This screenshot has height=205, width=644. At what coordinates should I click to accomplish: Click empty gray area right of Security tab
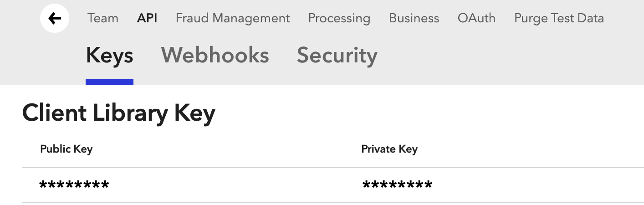pos(510,56)
